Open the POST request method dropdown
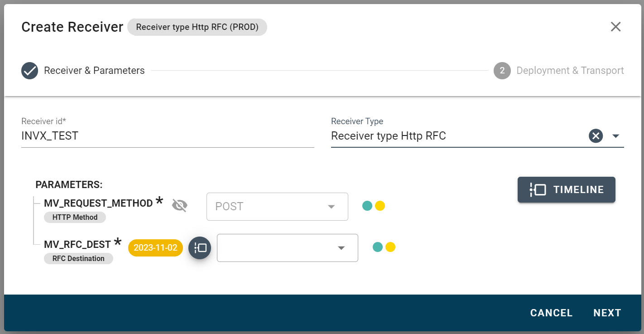This screenshot has width=644, height=334. (277, 207)
